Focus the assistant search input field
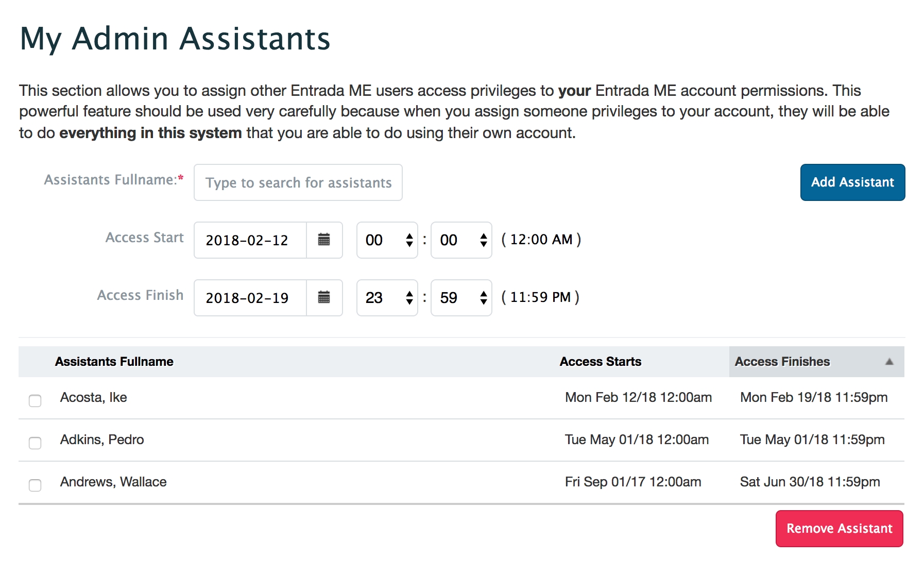Image resolution: width=924 pixels, height=574 pixels. [298, 183]
